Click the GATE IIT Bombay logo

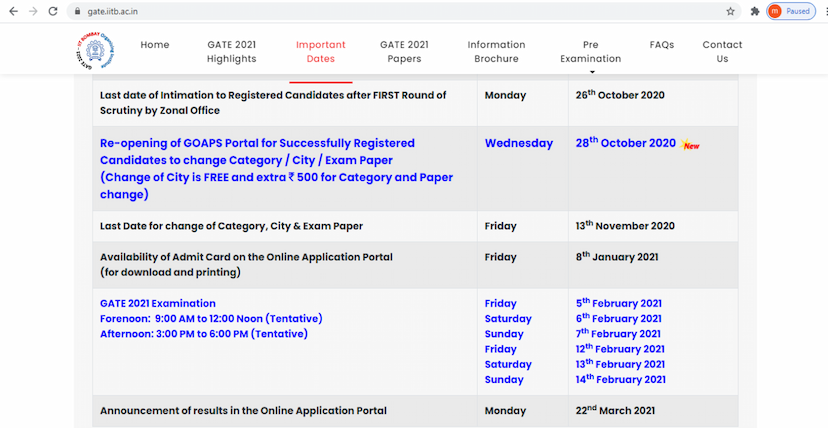pos(94,50)
